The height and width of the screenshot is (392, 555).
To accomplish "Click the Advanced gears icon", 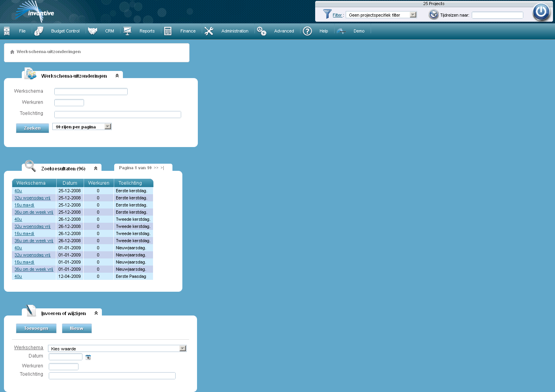I will (262, 31).
